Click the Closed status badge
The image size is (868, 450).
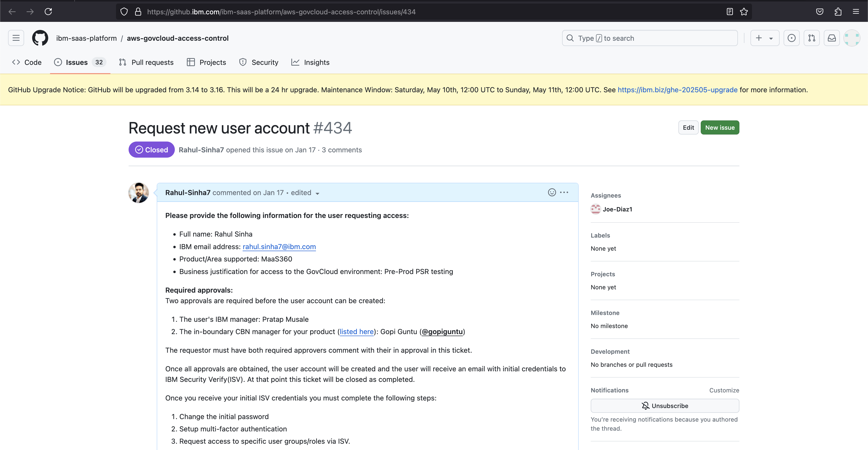151,150
